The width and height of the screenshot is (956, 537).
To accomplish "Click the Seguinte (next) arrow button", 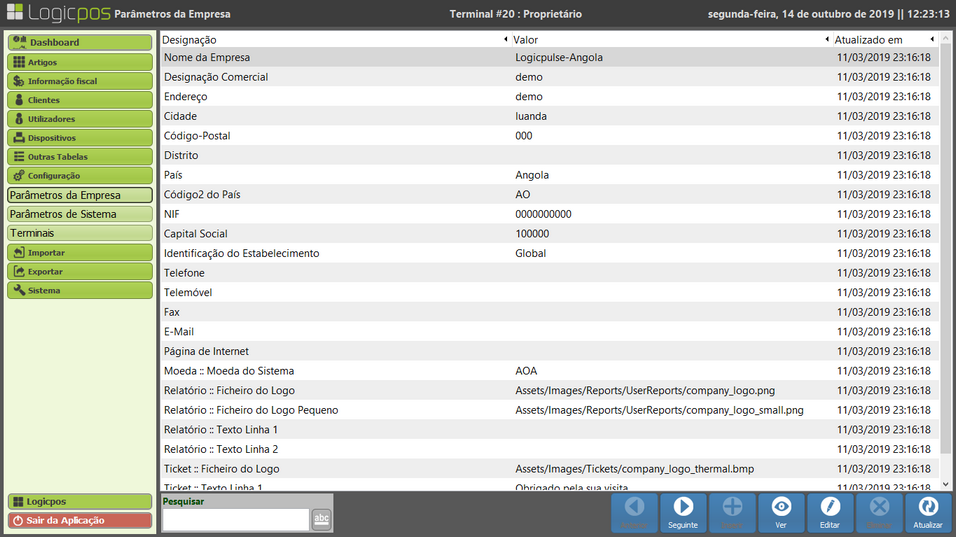I will point(683,512).
